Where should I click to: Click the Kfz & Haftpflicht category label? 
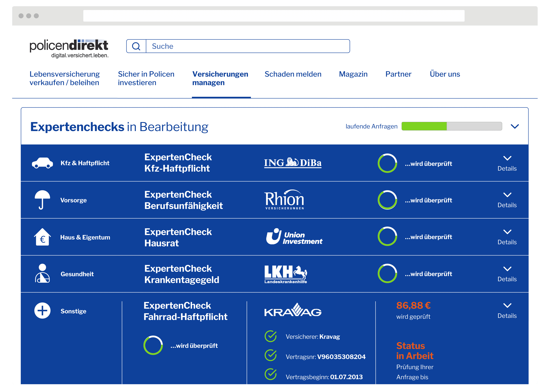pos(85,163)
